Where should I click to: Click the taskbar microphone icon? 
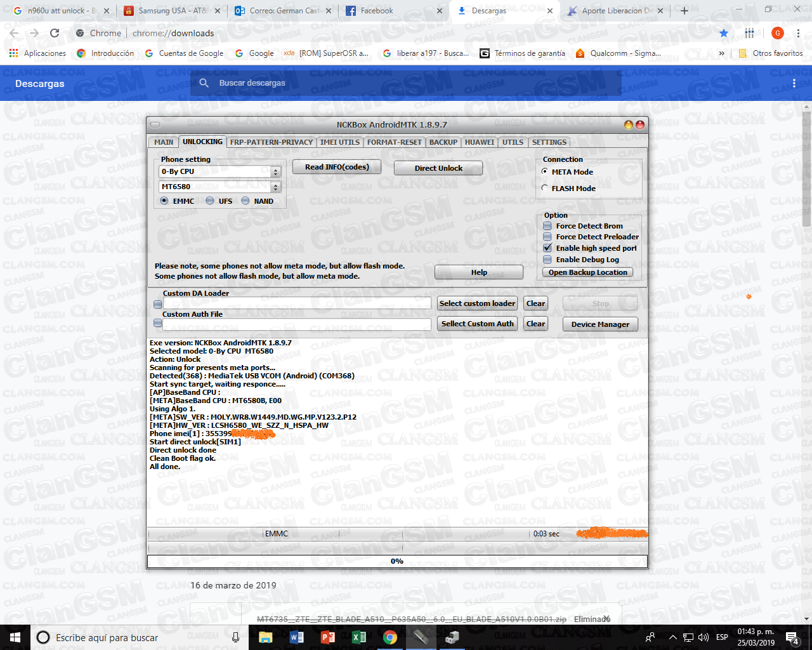tap(235, 637)
